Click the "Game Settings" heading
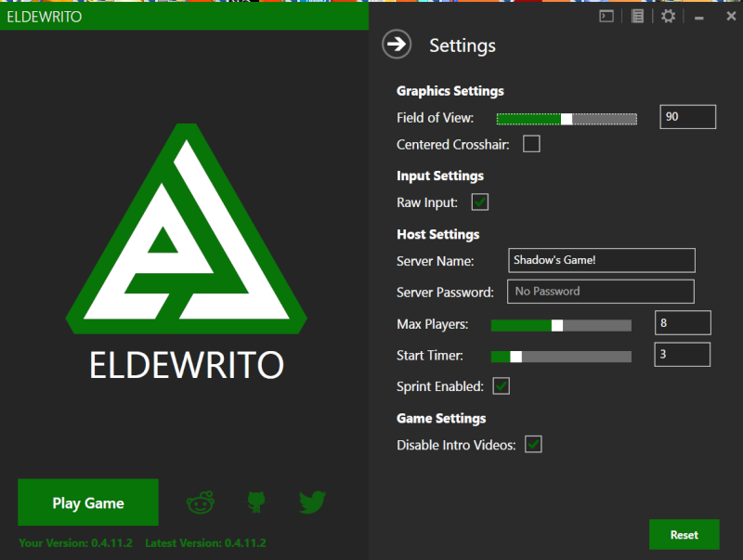 tap(441, 418)
